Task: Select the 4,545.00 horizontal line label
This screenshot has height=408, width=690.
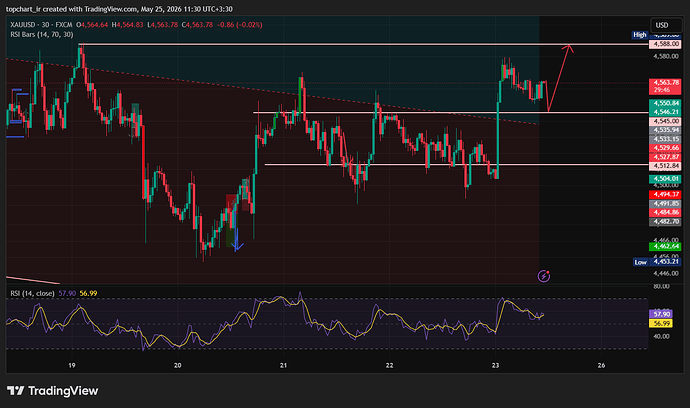Action: click(665, 121)
